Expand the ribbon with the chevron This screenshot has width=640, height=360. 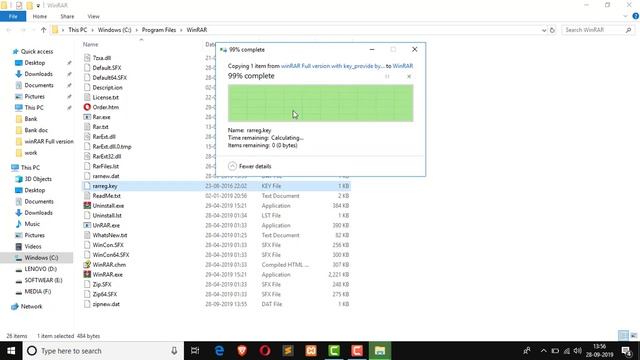625,16
